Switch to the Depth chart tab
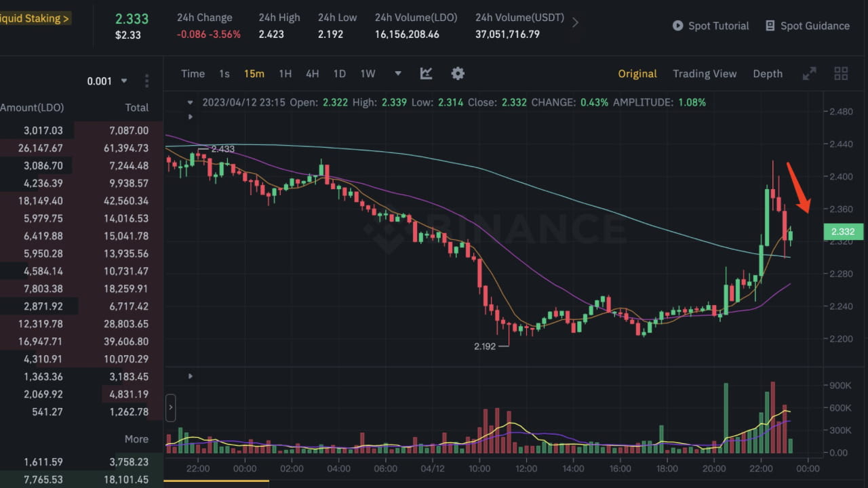868x488 pixels. click(768, 73)
